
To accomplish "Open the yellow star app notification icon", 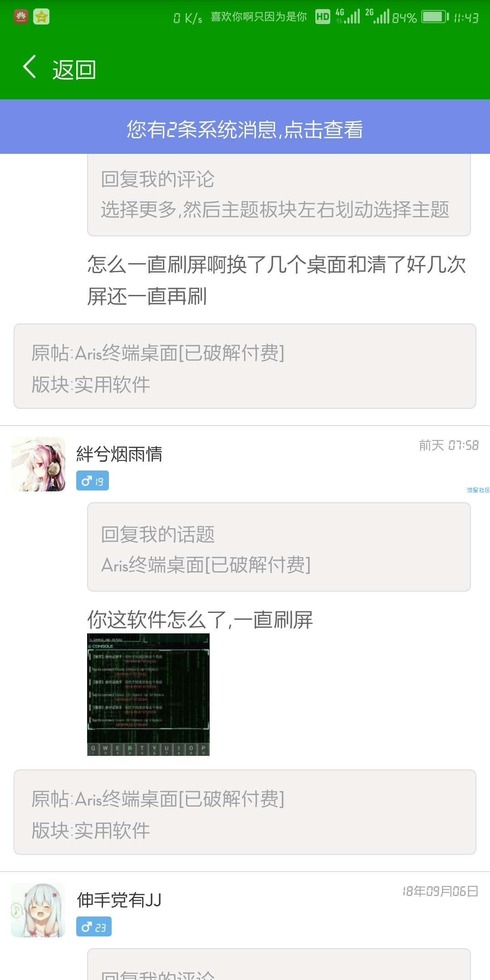I will (41, 17).
